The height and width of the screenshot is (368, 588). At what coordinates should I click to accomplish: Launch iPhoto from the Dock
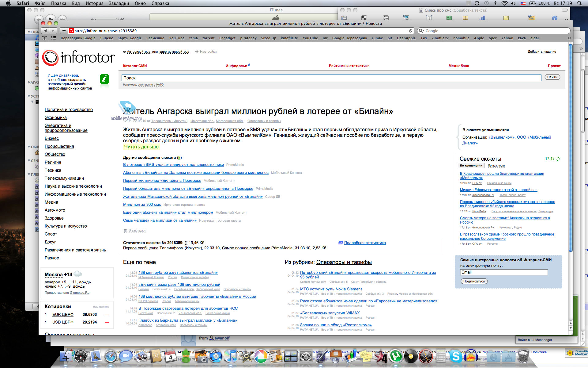(201, 356)
